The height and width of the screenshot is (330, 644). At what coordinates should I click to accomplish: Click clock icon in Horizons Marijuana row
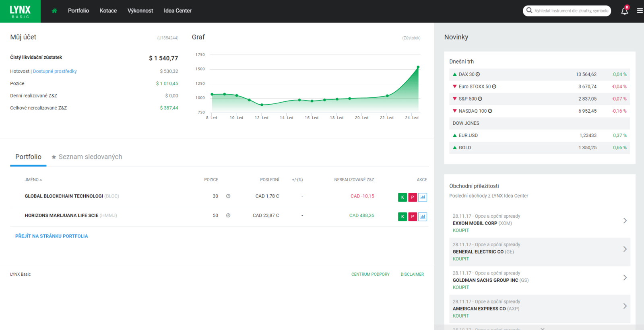click(228, 215)
